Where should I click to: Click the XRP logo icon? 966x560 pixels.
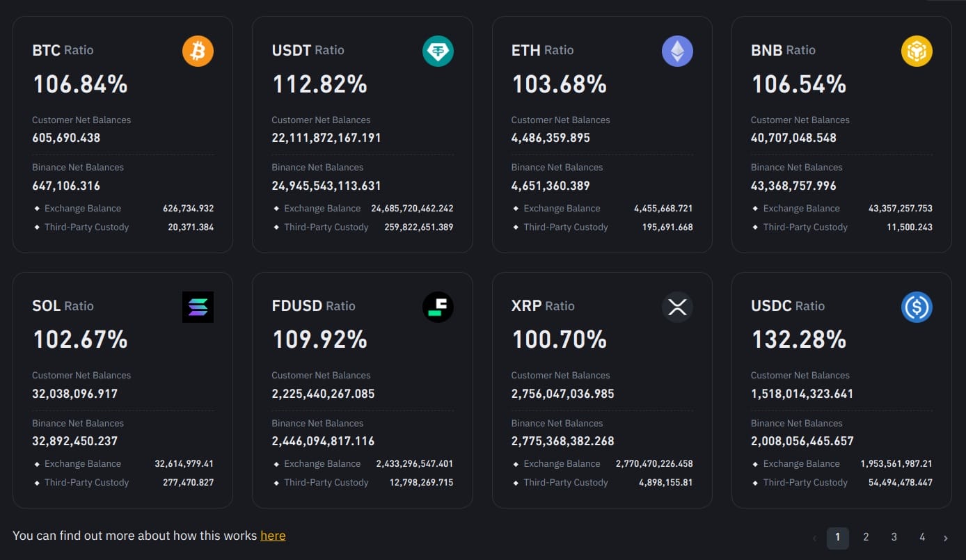[x=677, y=307]
